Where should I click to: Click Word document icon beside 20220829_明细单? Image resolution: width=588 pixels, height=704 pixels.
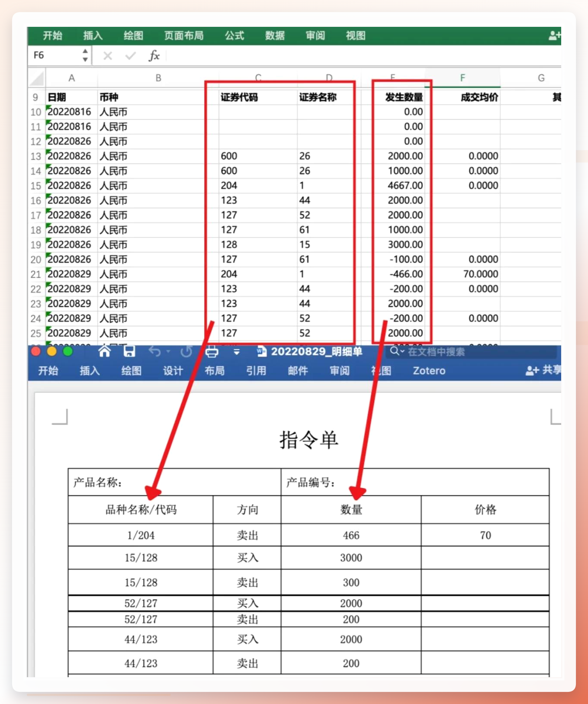pos(262,351)
